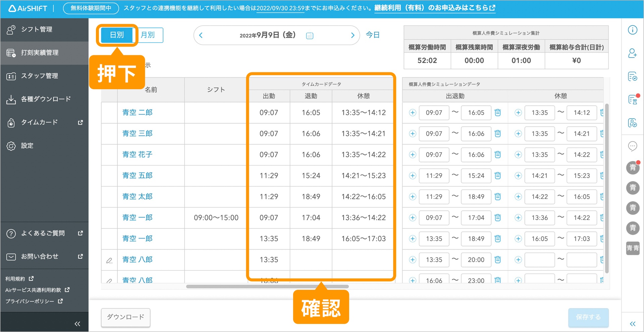
Task: Go to the next day with right chevron
Action: click(353, 35)
